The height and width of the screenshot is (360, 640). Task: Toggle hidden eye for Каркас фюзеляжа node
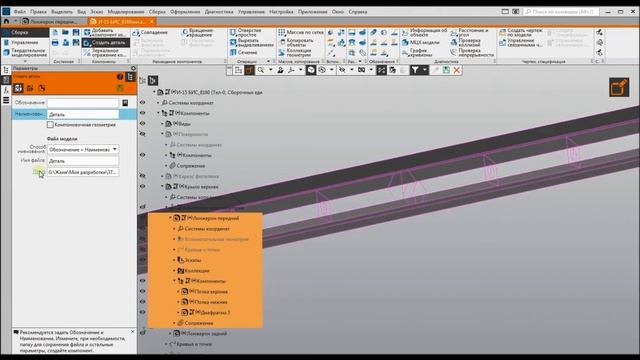point(142,176)
